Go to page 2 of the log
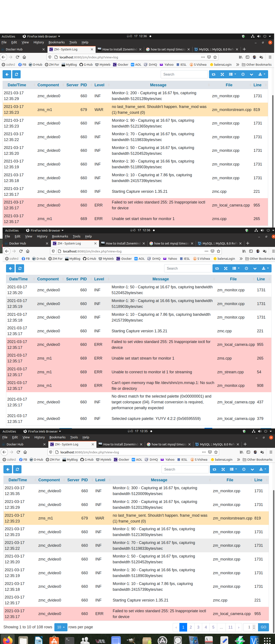The height and width of the screenshot is (644, 275). [x=191, y=627]
